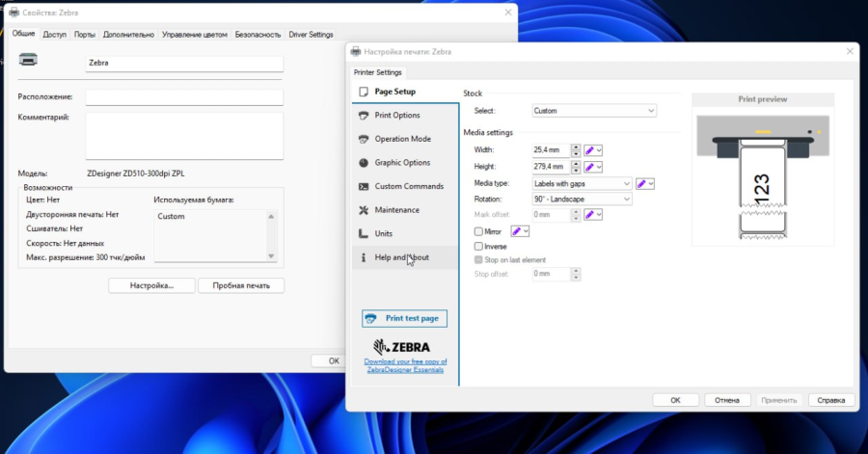Click Width pencil override icon
868x454 pixels.
tap(589, 150)
